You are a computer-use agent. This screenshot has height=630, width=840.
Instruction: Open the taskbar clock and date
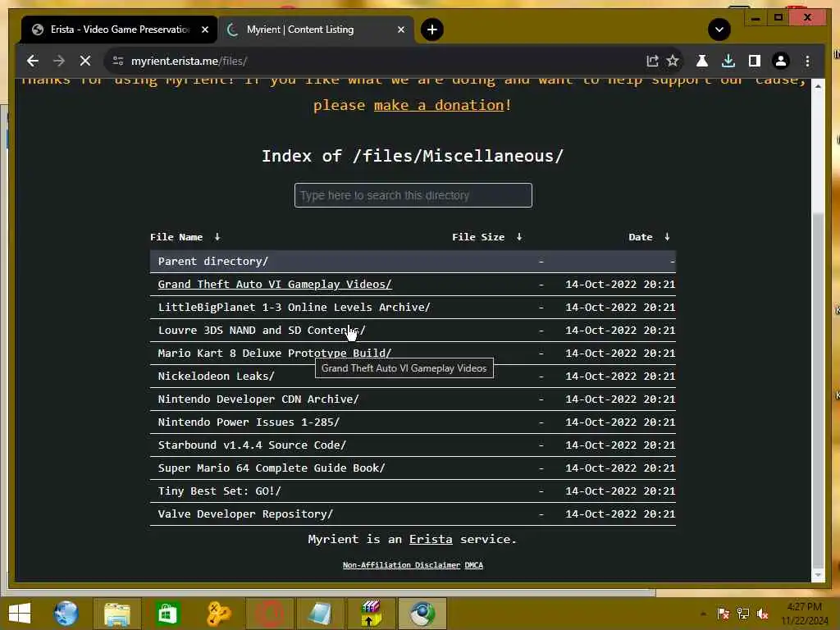click(x=804, y=614)
